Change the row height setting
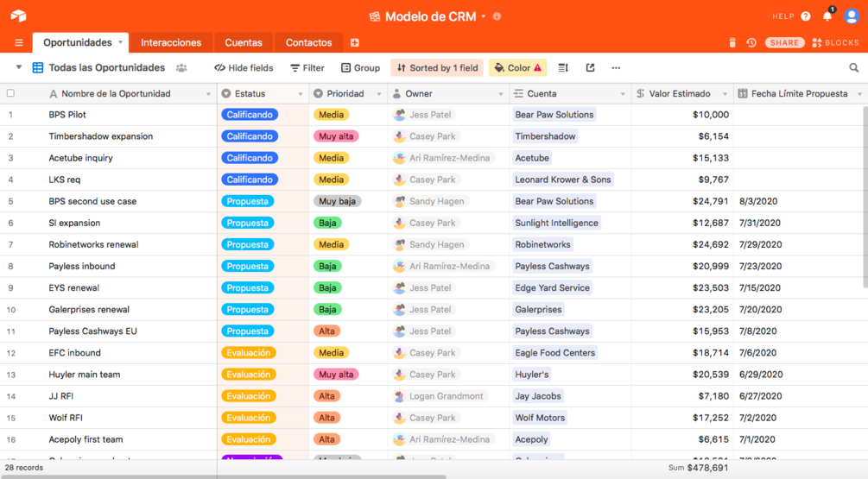The width and height of the screenshot is (868, 479). pyautogui.click(x=563, y=67)
